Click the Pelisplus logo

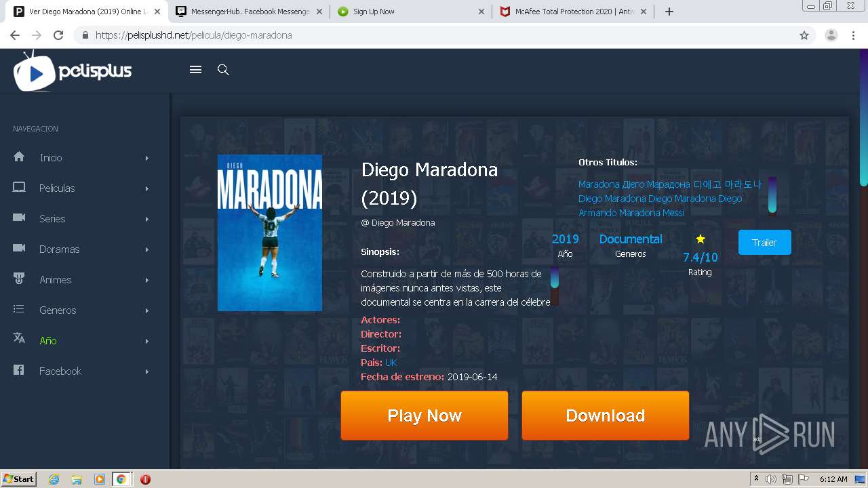click(x=73, y=70)
